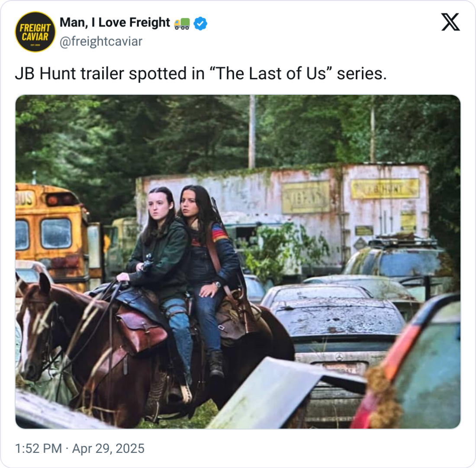Open the Freight Caviar profile avatar
This screenshot has width=476, height=468.
tap(35, 32)
